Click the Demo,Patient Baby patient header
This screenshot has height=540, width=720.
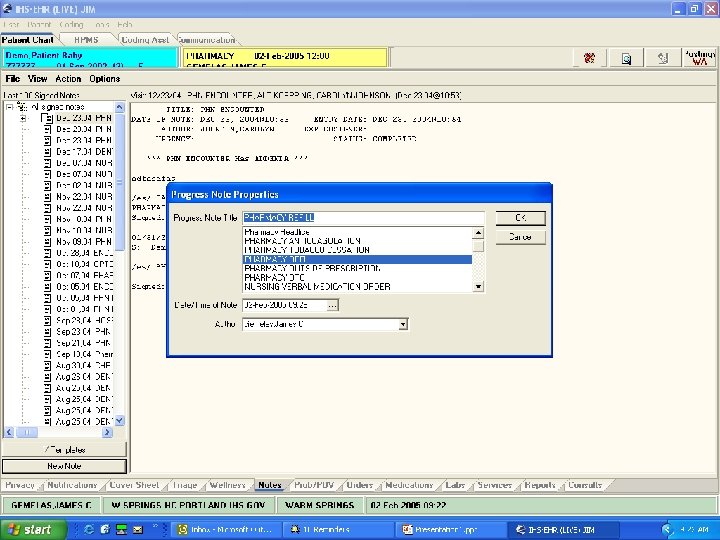point(89,58)
